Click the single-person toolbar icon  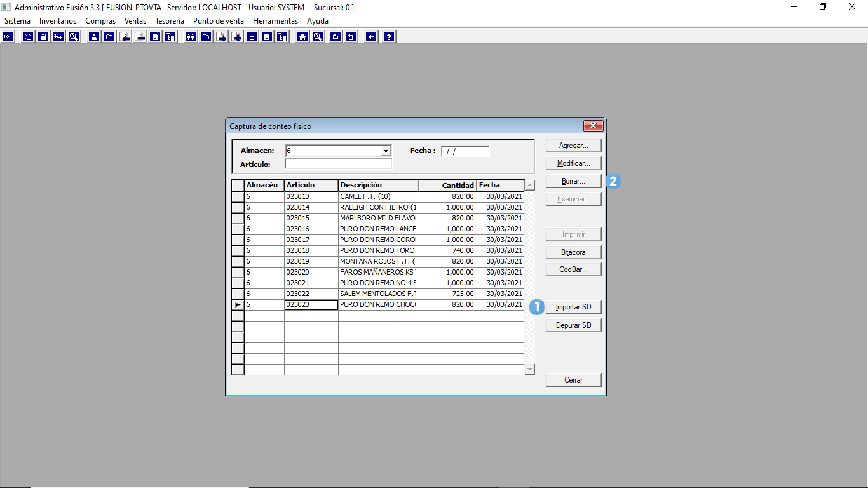click(x=94, y=37)
